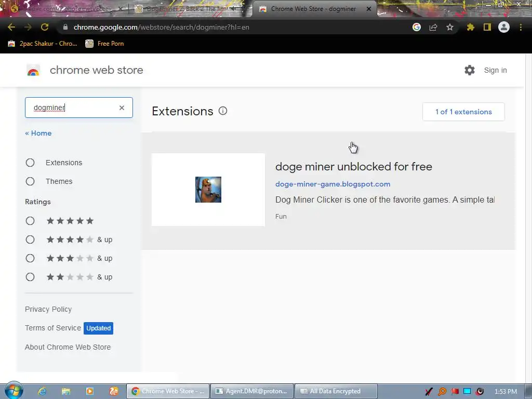Click the 1 of 1 extensions button
This screenshot has height=399, width=532.
(x=463, y=112)
